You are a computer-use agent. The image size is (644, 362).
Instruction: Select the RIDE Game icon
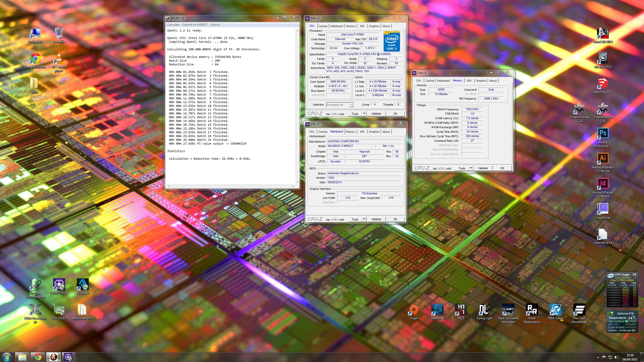(555, 312)
